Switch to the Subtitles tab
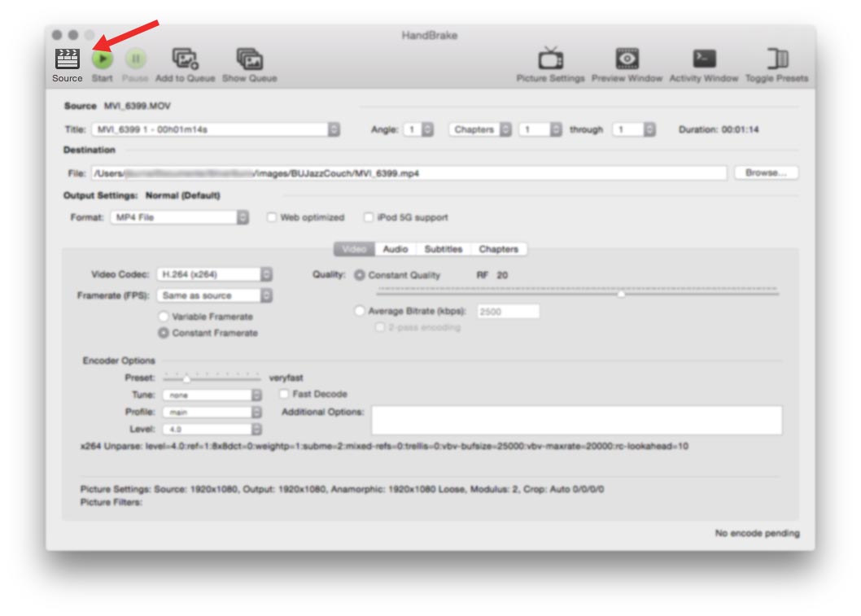861x616 pixels. 444,249
